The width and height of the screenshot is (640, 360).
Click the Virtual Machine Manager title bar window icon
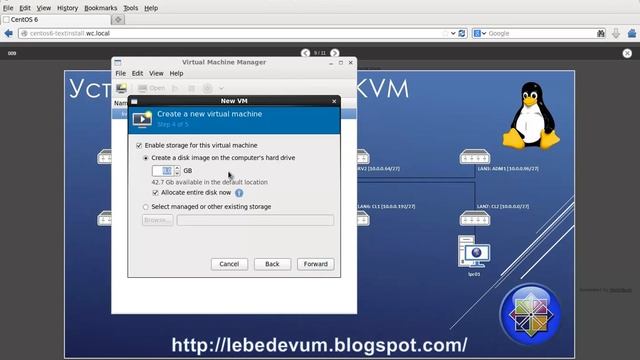pos(118,62)
